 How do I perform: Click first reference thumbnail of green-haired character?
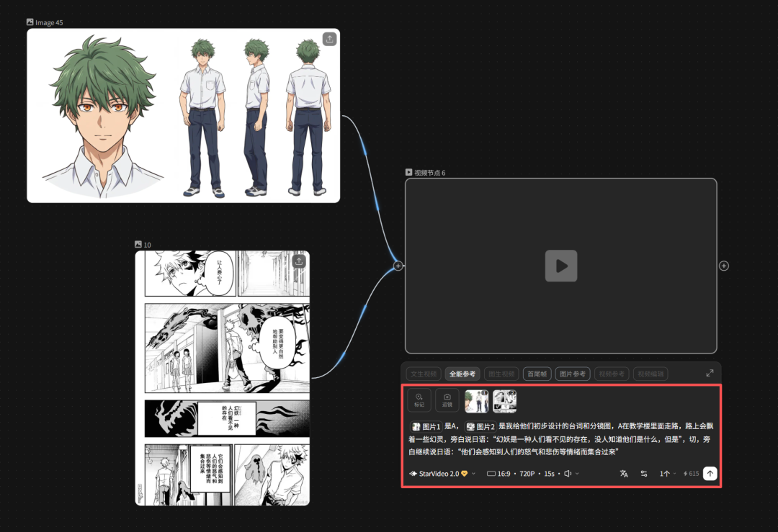(x=477, y=401)
